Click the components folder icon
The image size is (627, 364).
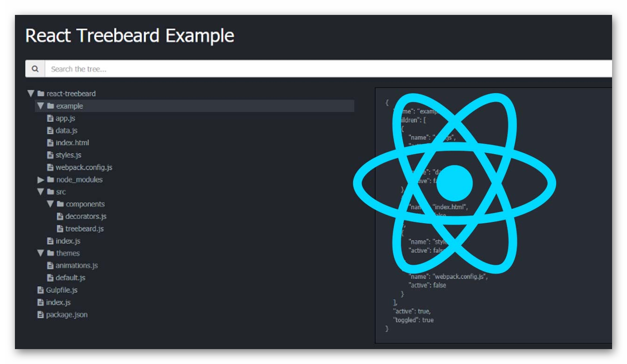(60, 204)
